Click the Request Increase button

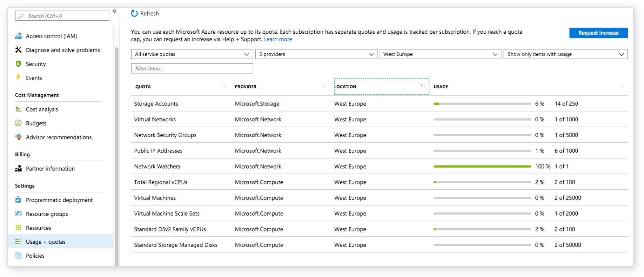(x=598, y=33)
